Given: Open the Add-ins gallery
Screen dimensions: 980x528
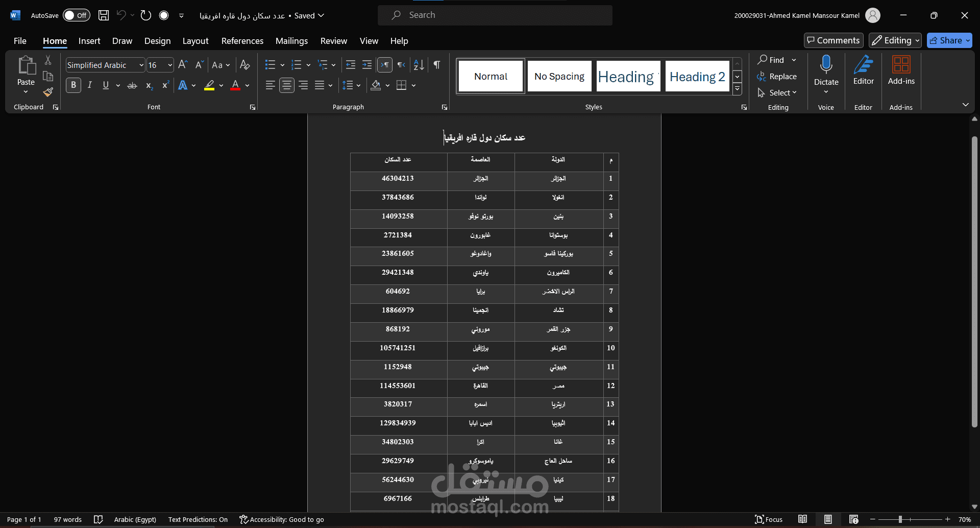Looking at the screenshot, I should click(901, 70).
